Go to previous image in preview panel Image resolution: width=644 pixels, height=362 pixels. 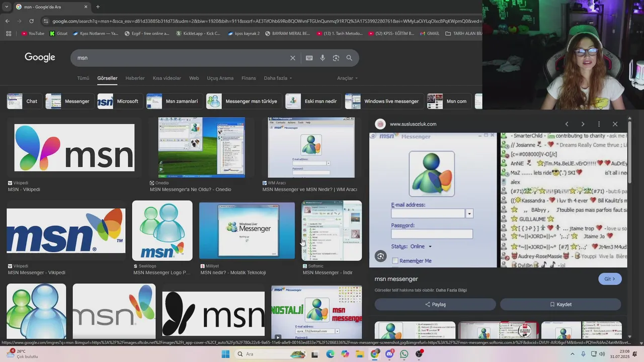coord(567,124)
